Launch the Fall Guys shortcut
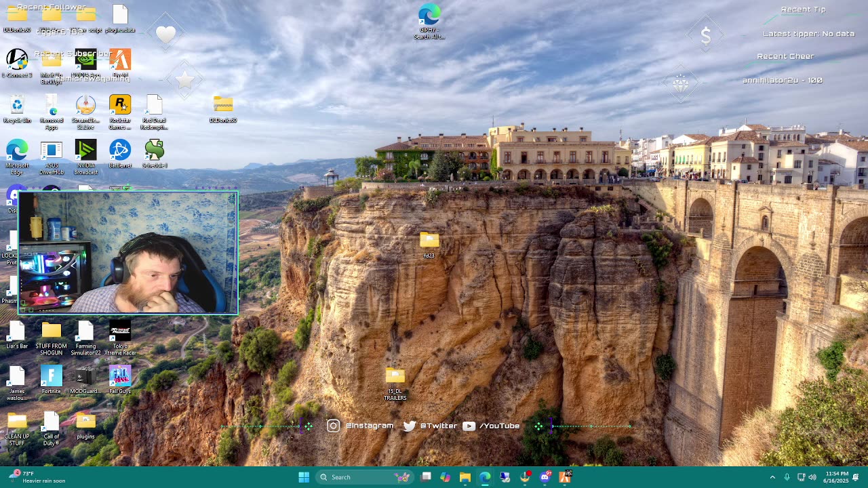868x488 pixels. [x=120, y=380]
